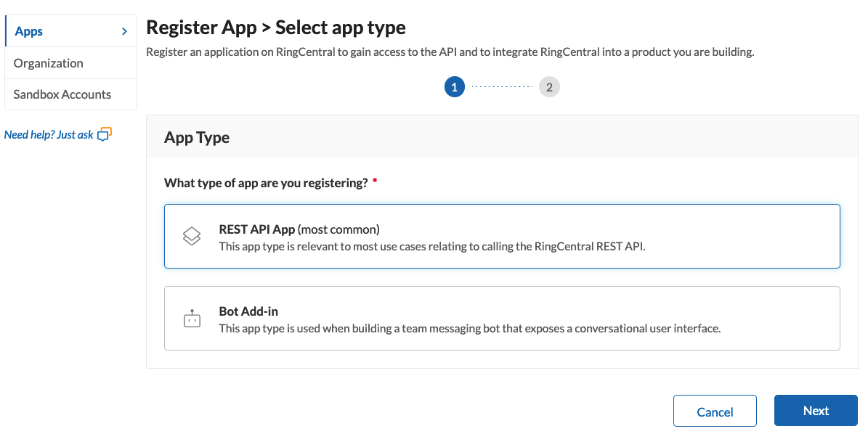The height and width of the screenshot is (434, 868).
Task: Select Apps in the left navigation
Action: pyautogui.click(x=29, y=31)
